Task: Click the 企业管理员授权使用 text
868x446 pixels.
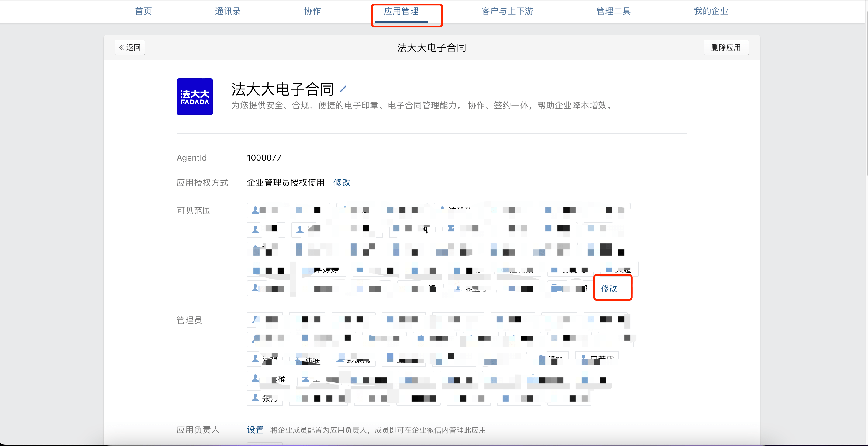Action: (285, 183)
